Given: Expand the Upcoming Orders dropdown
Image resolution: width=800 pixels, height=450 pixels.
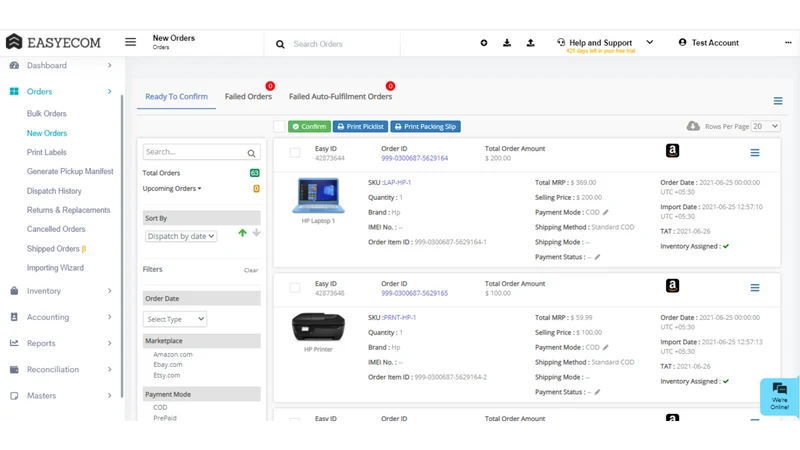Looking at the screenshot, I should [172, 189].
